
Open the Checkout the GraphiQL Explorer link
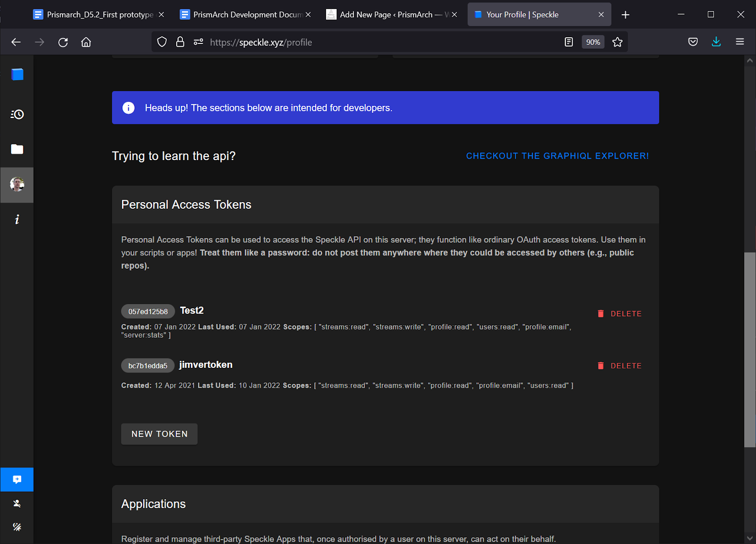click(x=558, y=156)
